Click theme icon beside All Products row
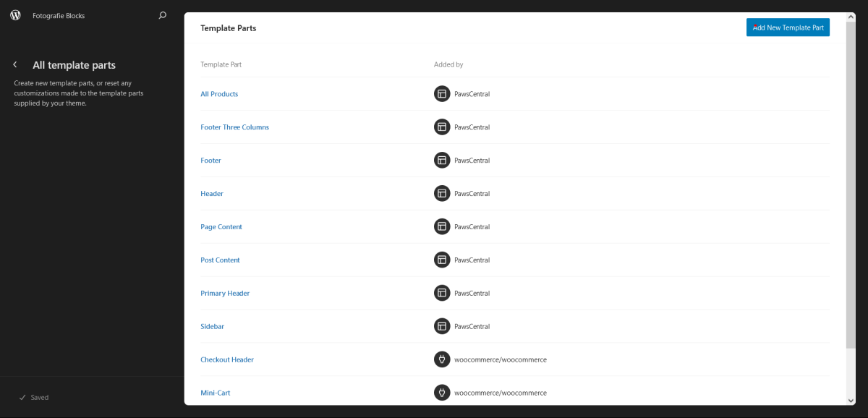This screenshot has height=418, width=868. point(442,94)
